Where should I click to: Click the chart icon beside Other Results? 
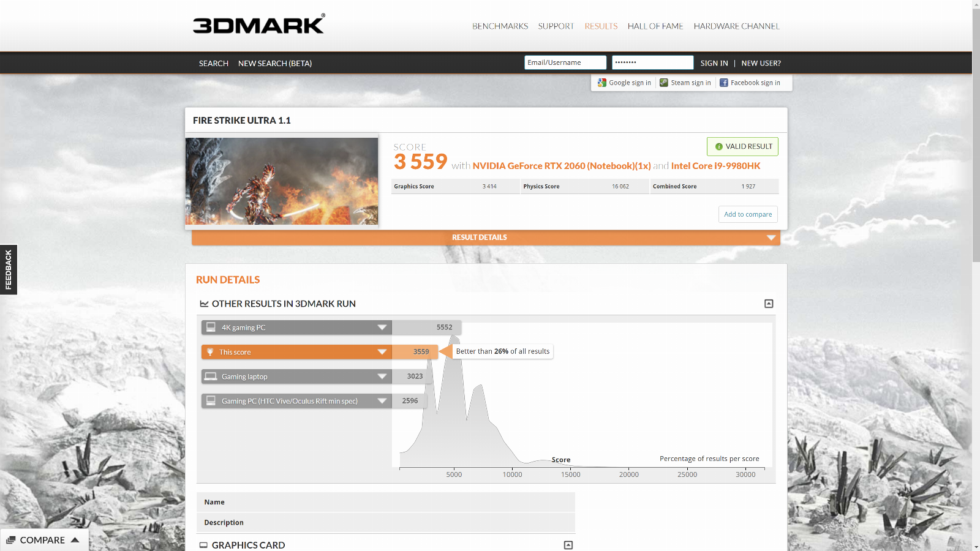[x=204, y=304]
